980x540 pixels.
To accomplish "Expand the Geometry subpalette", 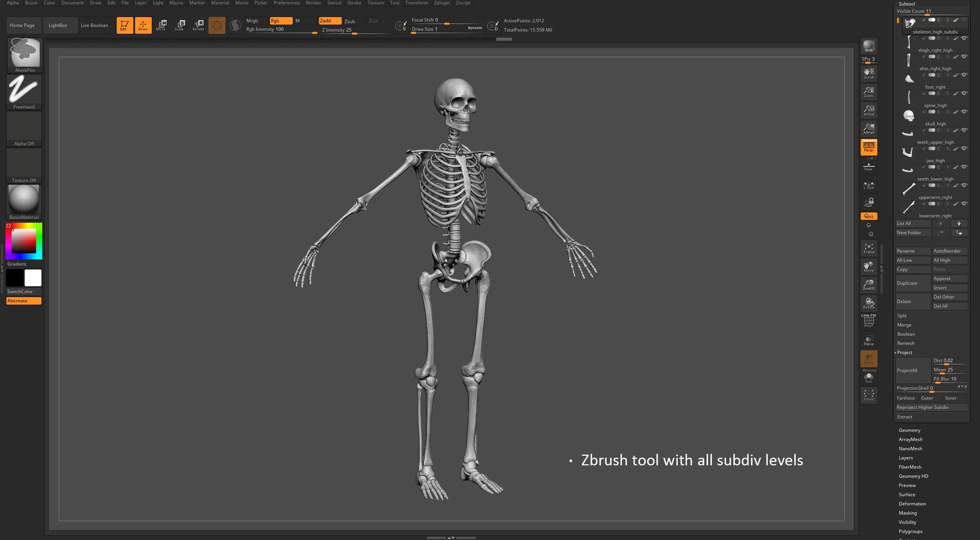I will (x=910, y=430).
